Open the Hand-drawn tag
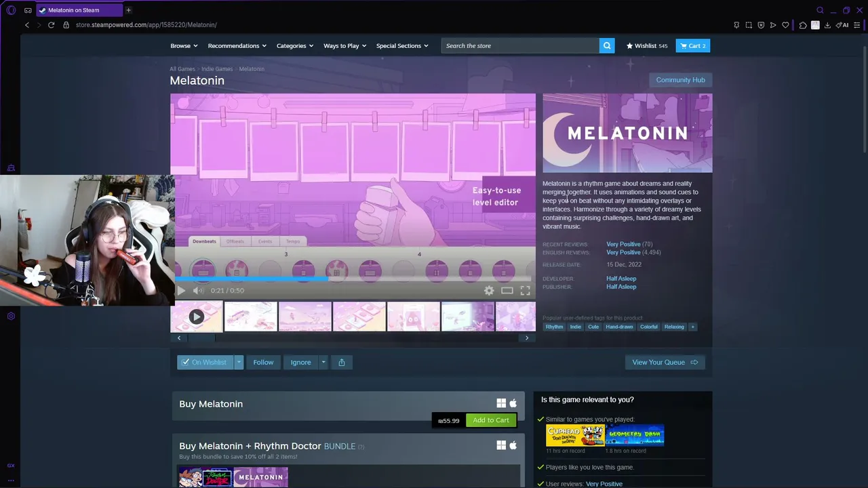 619,327
